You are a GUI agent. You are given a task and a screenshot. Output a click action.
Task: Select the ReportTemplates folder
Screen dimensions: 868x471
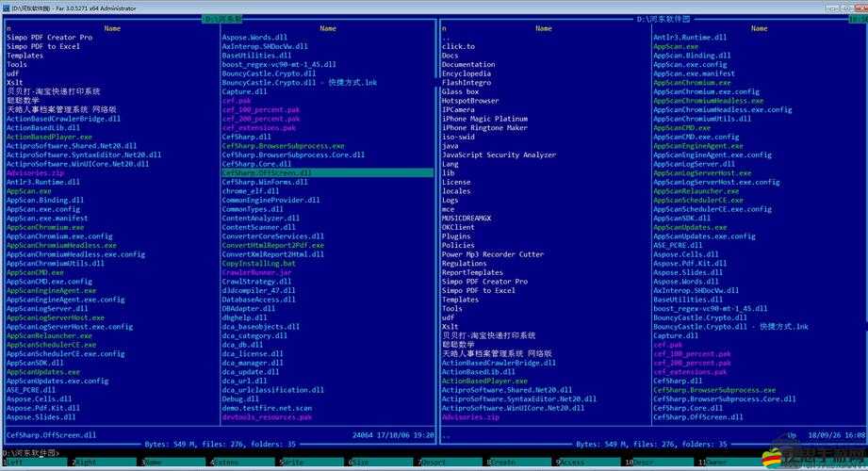472,272
